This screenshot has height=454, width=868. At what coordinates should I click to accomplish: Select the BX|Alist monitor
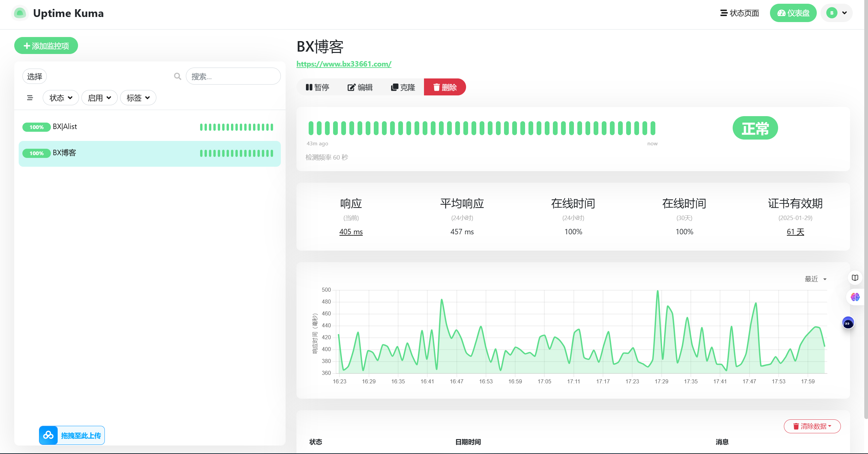pyautogui.click(x=150, y=127)
